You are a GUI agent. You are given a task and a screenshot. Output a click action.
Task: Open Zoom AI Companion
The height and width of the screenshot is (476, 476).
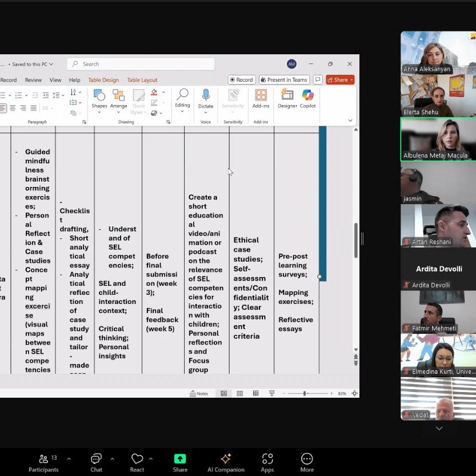[x=225, y=462]
